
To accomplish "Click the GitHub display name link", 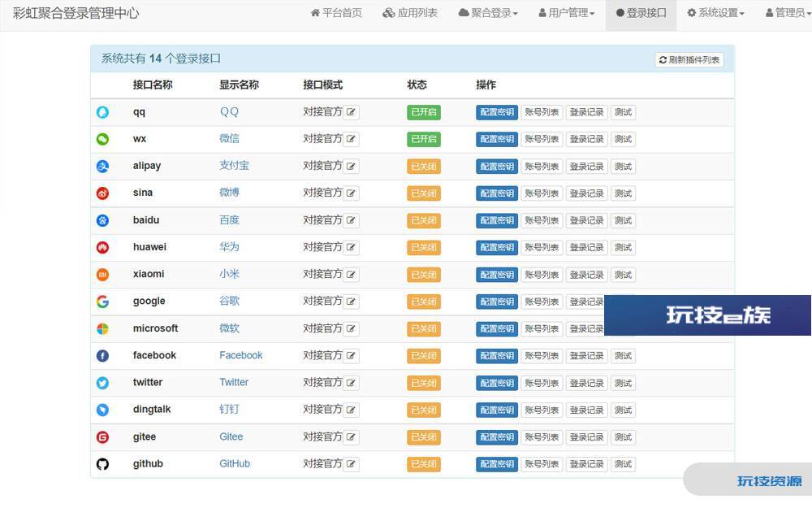I will pyautogui.click(x=235, y=463).
